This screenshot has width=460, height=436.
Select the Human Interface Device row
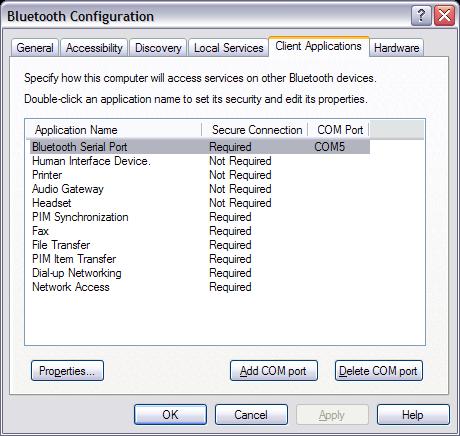point(200,161)
